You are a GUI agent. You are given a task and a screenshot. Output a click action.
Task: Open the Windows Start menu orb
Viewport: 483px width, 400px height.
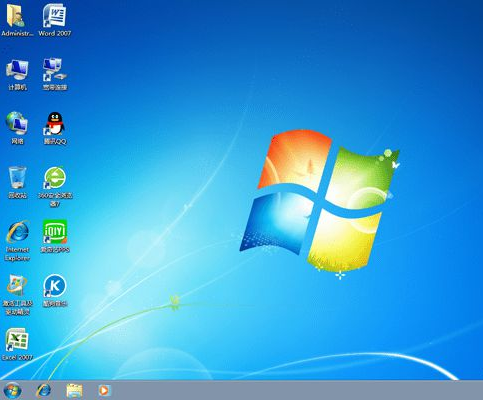13,390
